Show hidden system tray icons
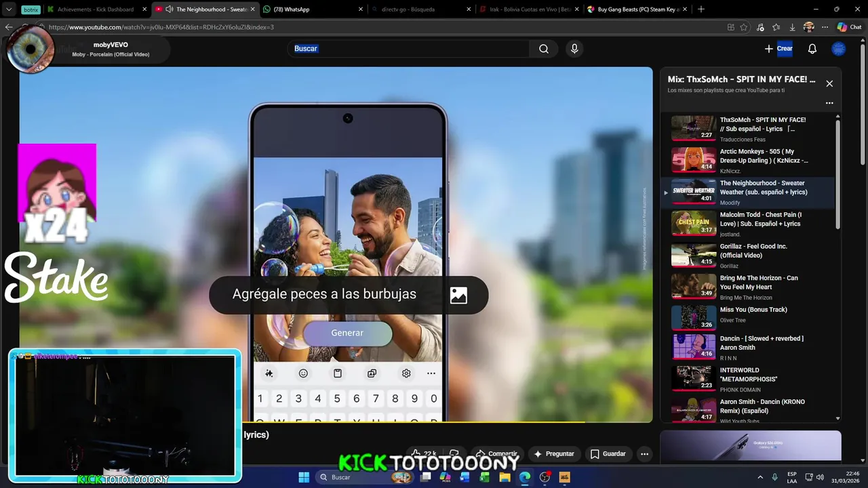Viewport: 868px width, 488px height. (760, 477)
